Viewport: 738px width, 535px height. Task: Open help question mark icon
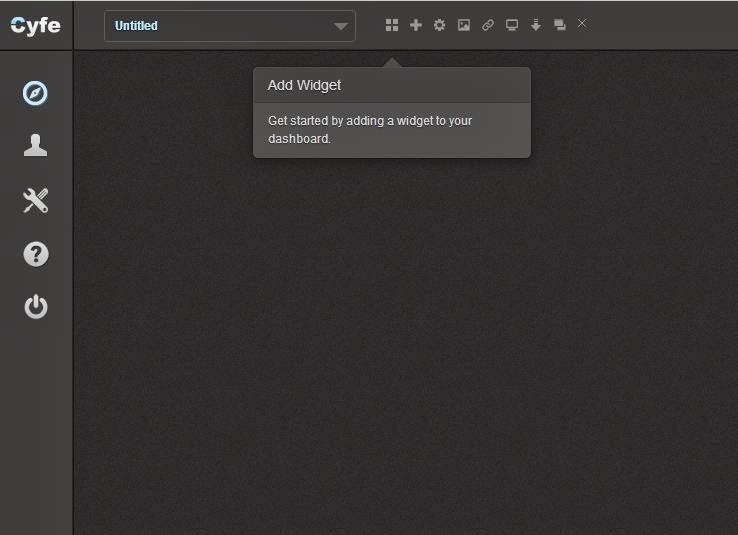coord(36,255)
